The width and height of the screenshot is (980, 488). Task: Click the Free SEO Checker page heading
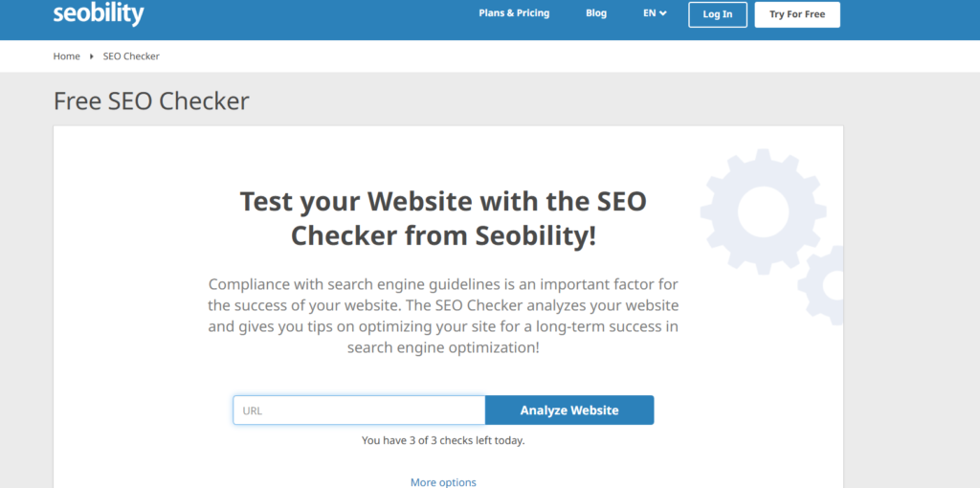click(151, 101)
